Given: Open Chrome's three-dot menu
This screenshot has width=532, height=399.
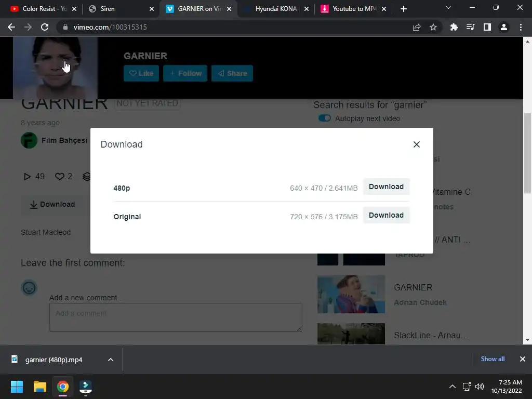Looking at the screenshot, I should coord(521,27).
